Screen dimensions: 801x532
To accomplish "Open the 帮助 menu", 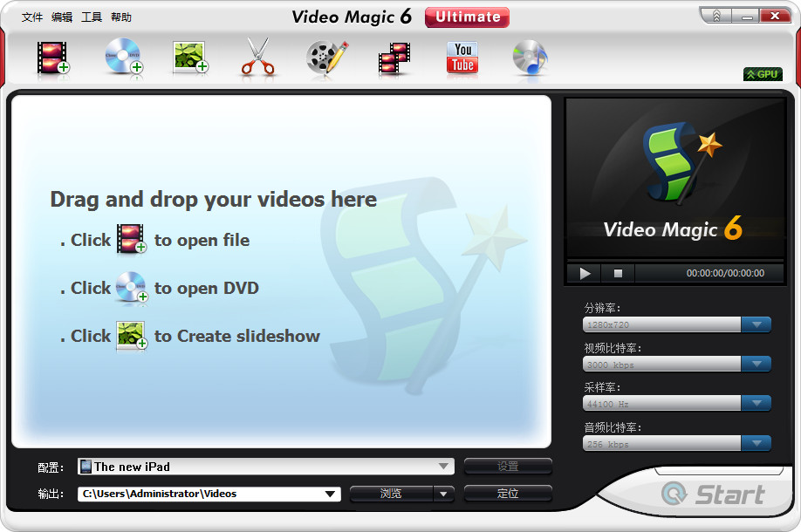I will tap(121, 17).
